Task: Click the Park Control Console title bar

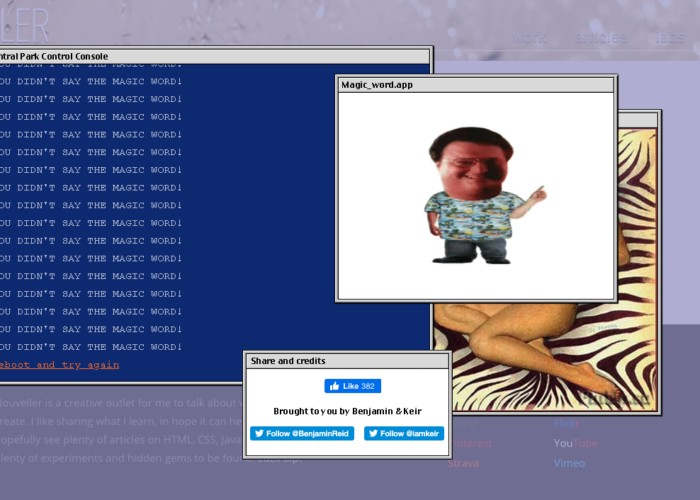Action: click(214, 56)
